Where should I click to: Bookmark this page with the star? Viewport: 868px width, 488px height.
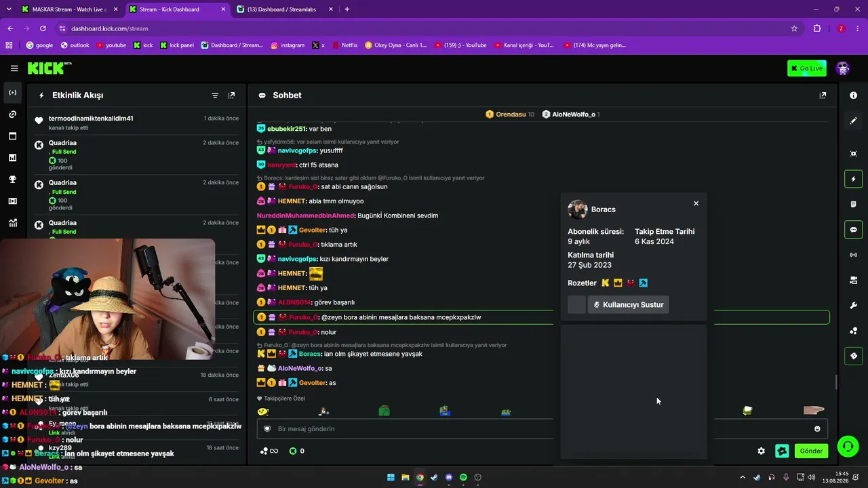click(x=794, y=28)
